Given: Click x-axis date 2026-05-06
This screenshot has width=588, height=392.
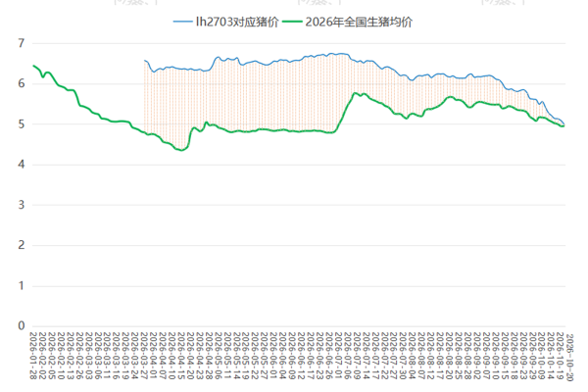Looking at the screenshot, I should (x=219, y=356).
